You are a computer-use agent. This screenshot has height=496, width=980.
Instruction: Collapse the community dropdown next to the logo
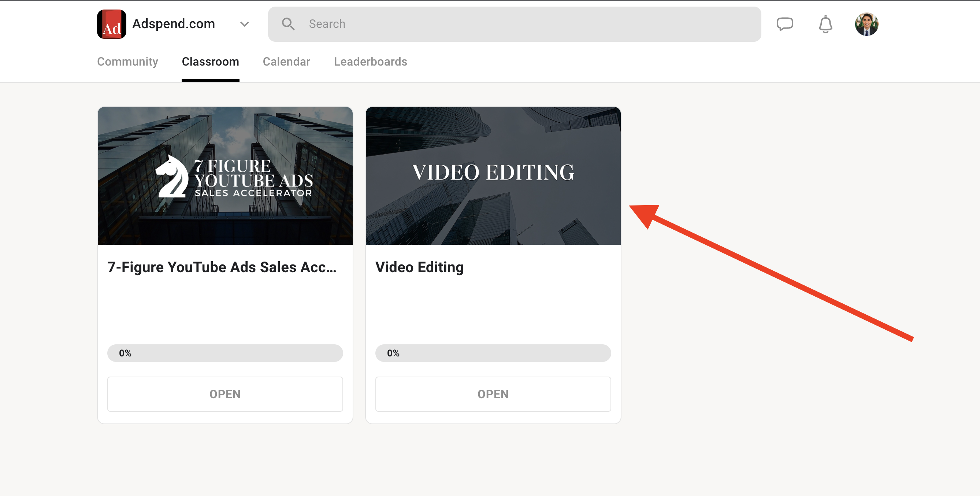[245, 23]
